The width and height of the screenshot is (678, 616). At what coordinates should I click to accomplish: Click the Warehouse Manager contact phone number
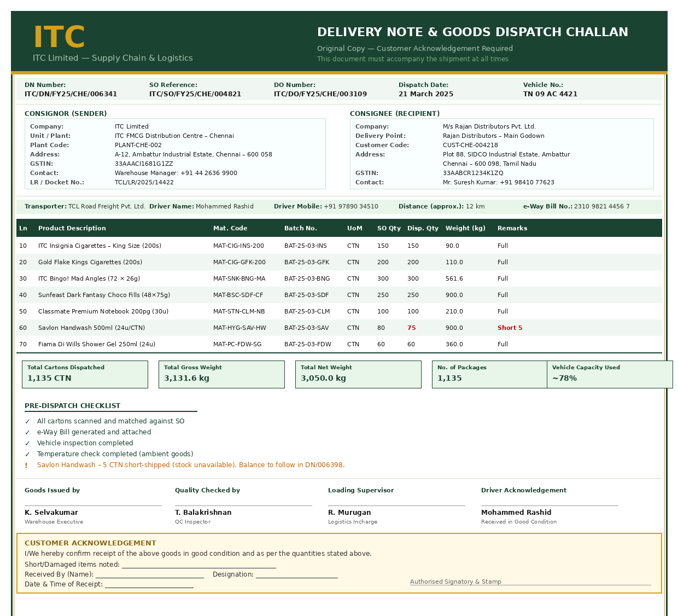click(209, 173)
